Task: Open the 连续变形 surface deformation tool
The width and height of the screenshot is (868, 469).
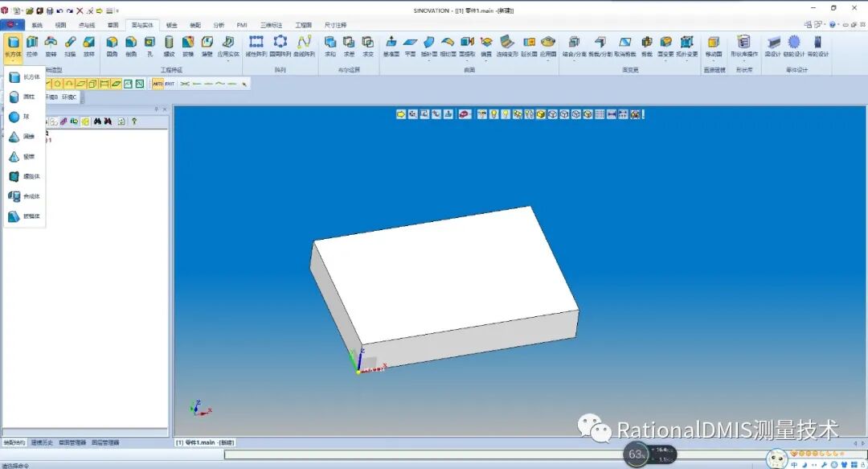Action: tap(506, 47)
